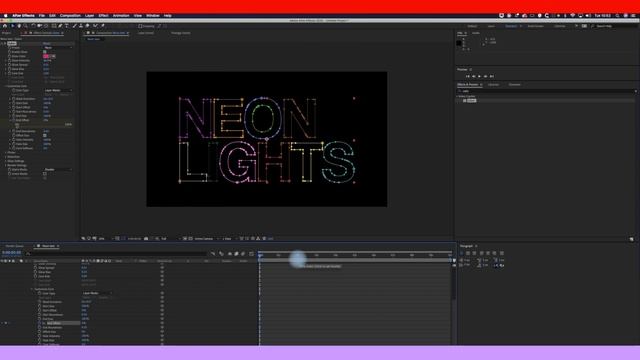Collapse the Customize Dots group
The width and height of the screenshot is (640, 360).
click(x=6, y=86)
